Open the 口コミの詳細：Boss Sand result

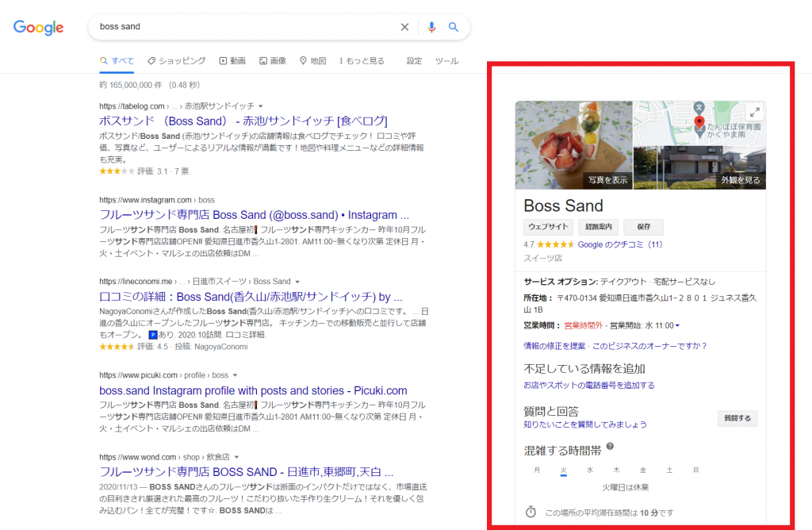coord(251,297)
